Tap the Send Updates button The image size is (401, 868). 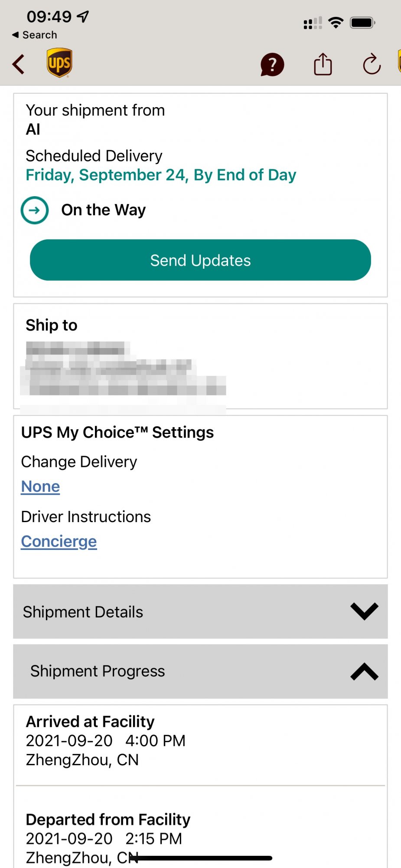(200, 260)
